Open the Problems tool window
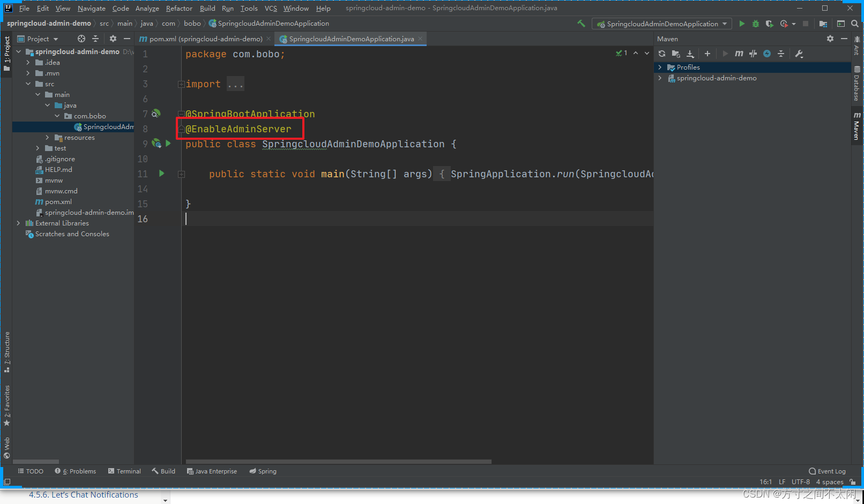This screenshot has width=864, height=504. click(x=76, y=471)
